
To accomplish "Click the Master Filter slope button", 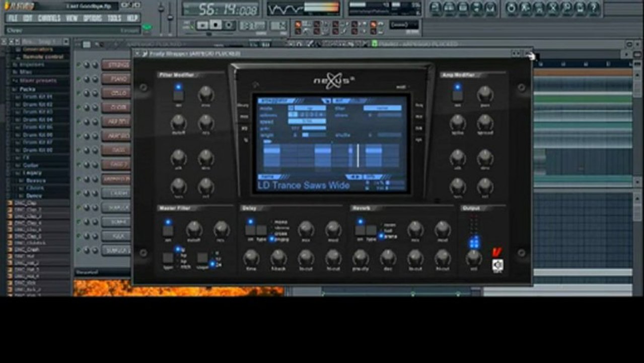I will tap(202, 258).
